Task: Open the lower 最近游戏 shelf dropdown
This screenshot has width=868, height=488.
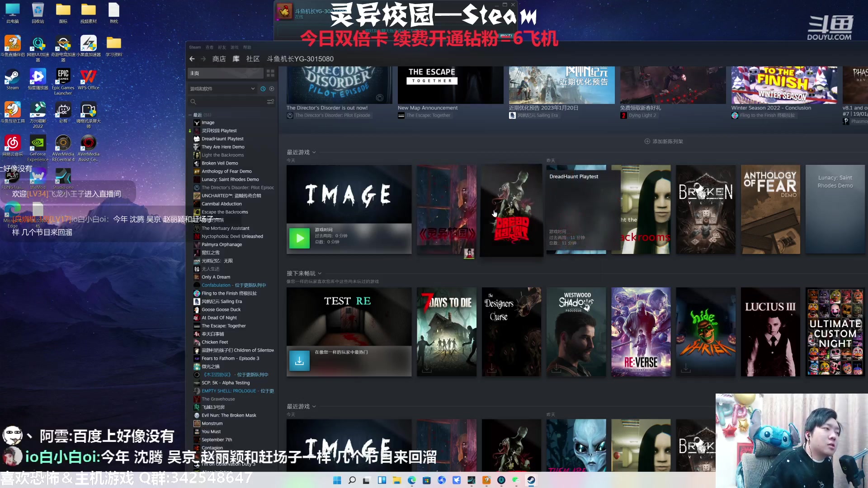Action: (314, 407)
